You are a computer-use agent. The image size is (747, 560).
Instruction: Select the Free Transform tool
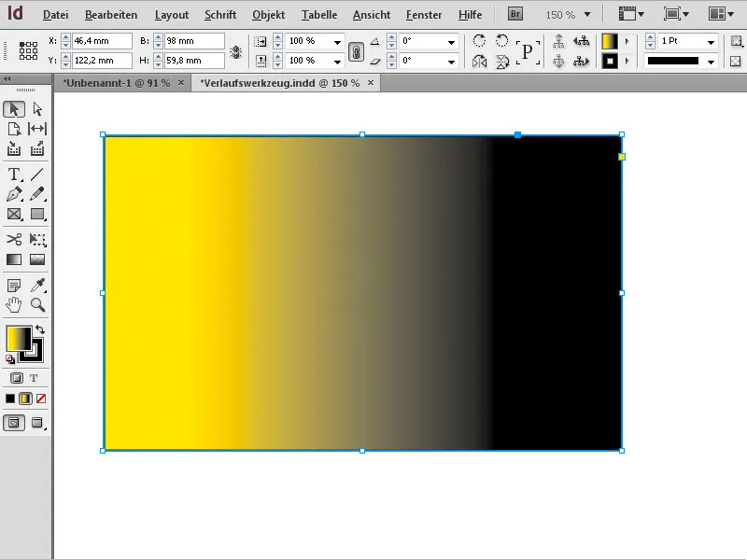coord(37,239)
